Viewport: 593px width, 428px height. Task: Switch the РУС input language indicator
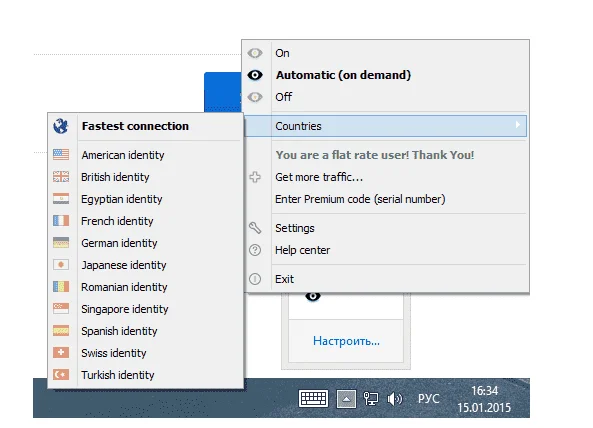[428, 399]
